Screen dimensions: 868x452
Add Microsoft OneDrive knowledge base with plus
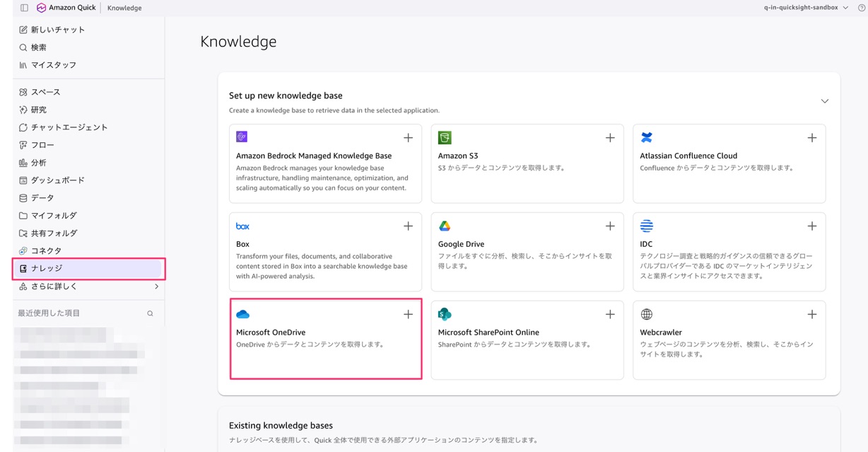408,314
